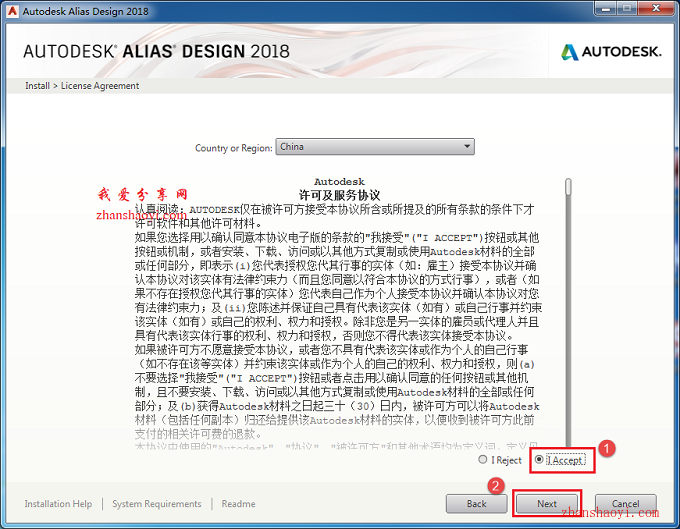
Task: Select the I Reject radio button
Action: (x=483, y=459)
